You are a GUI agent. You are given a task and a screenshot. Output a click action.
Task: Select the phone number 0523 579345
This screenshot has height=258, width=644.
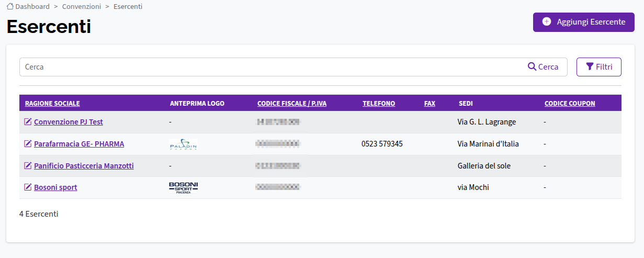pos(382,144)
